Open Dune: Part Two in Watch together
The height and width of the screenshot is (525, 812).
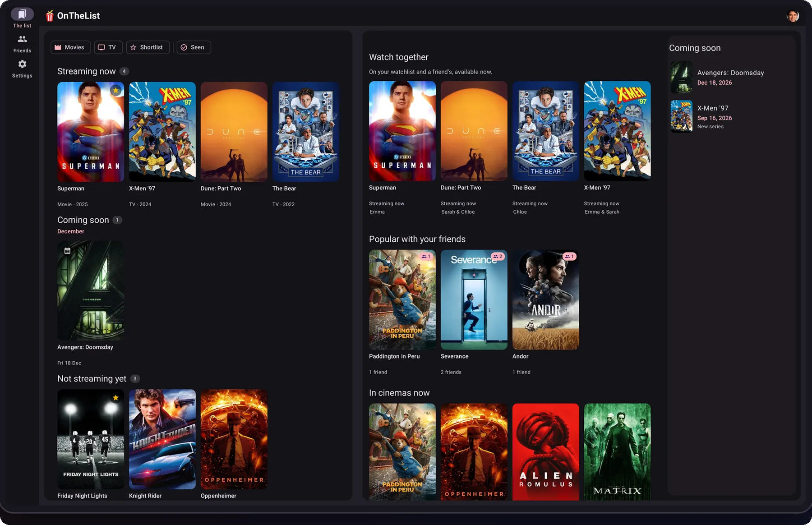474,131
